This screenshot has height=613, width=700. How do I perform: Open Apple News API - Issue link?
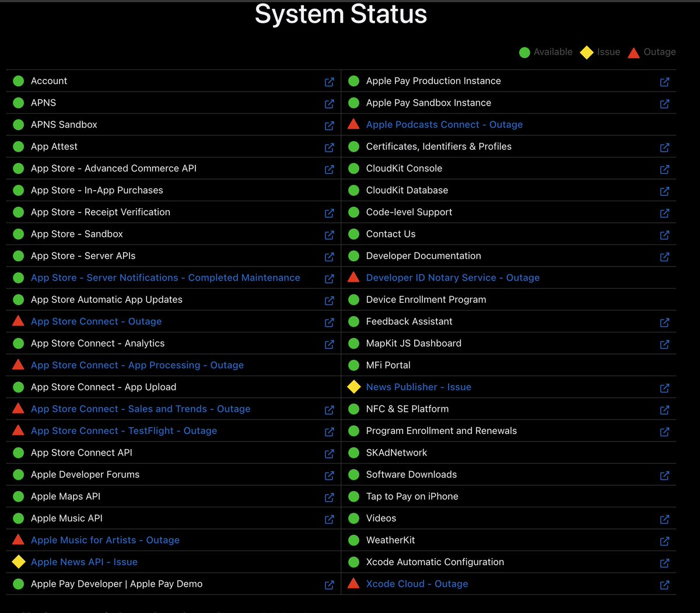coord(84,562)
